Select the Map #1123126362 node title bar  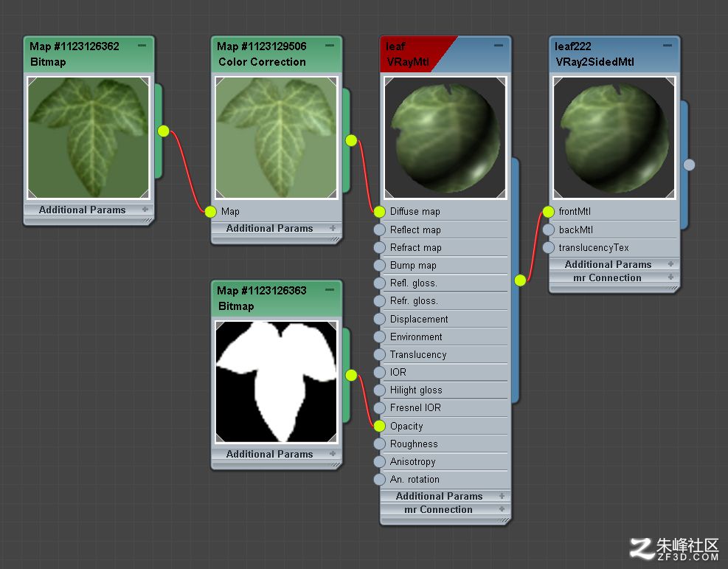pyautogui.click(x=89, y=54)
